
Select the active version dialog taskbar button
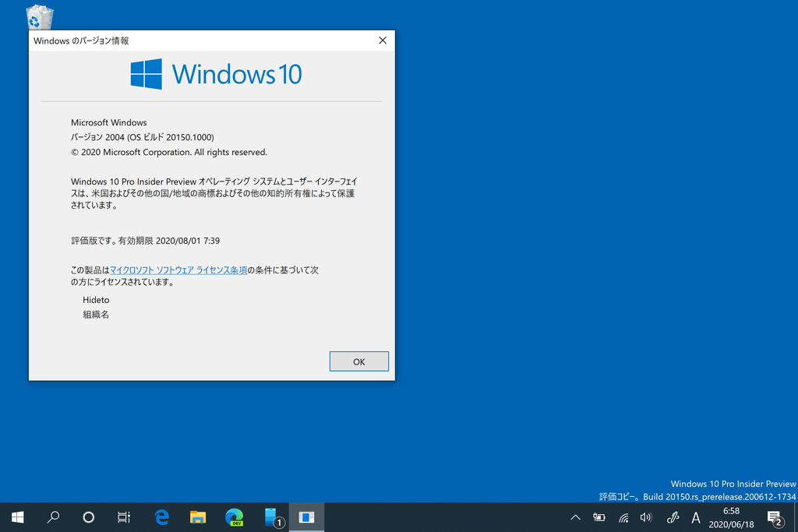[305, 517]
